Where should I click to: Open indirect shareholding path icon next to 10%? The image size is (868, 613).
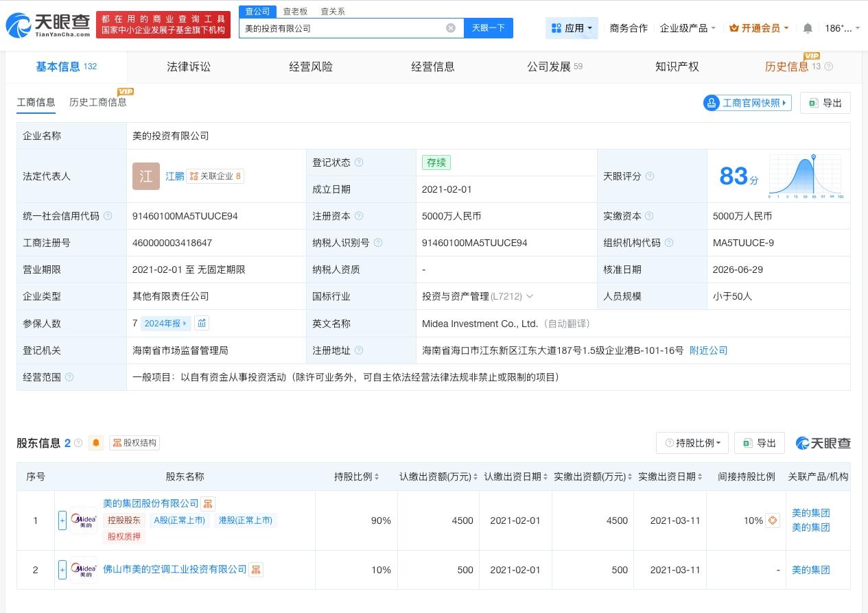[773, 520]
